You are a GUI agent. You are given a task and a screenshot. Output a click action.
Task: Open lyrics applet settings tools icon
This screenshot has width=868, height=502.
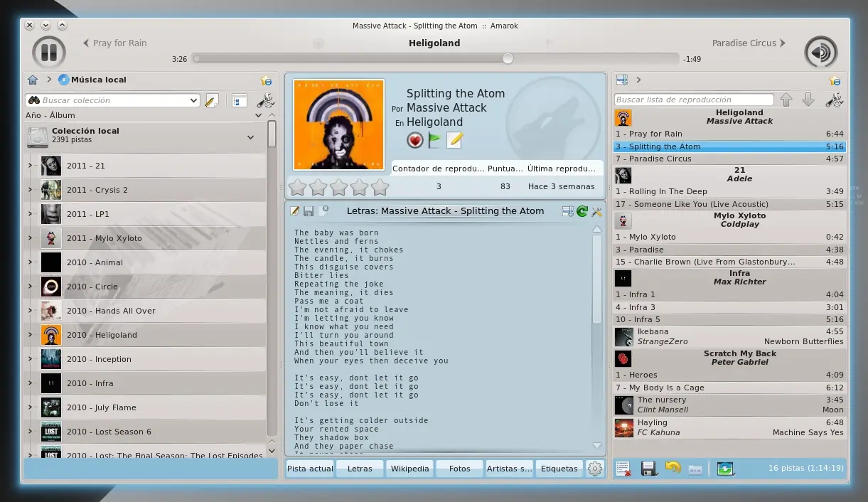(596, 211)
